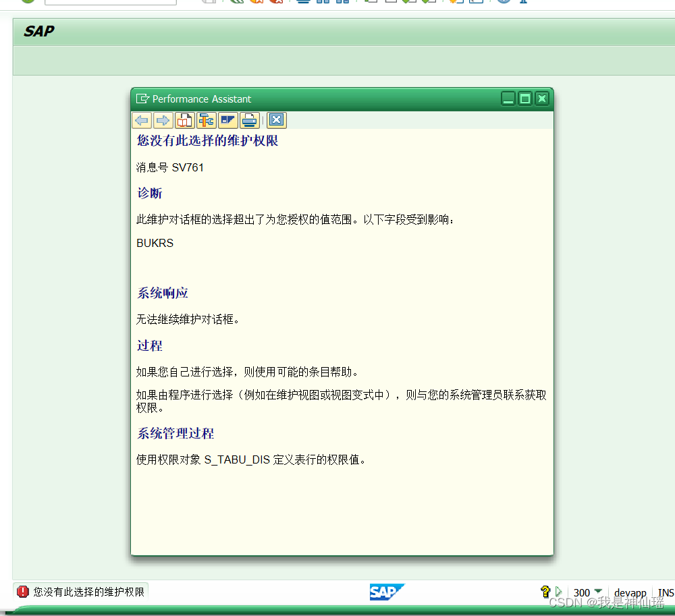Click the close X icon in Performance Assistant toolbar
675x616 pixels.
pyautogui.click(x=276, y=119)
